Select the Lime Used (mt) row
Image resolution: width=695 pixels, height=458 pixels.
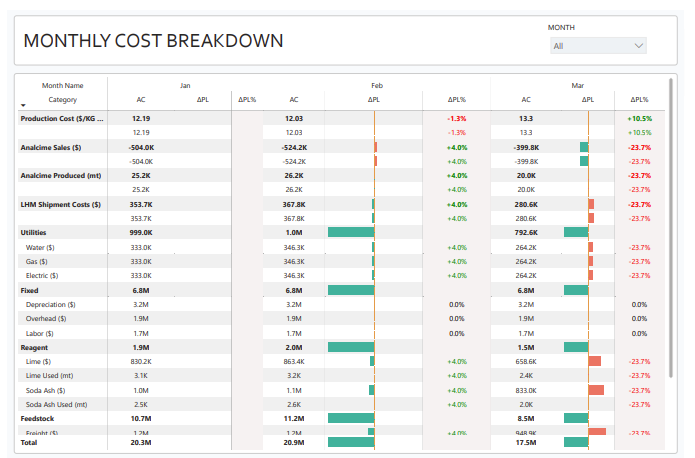click(x=341, y=376)
